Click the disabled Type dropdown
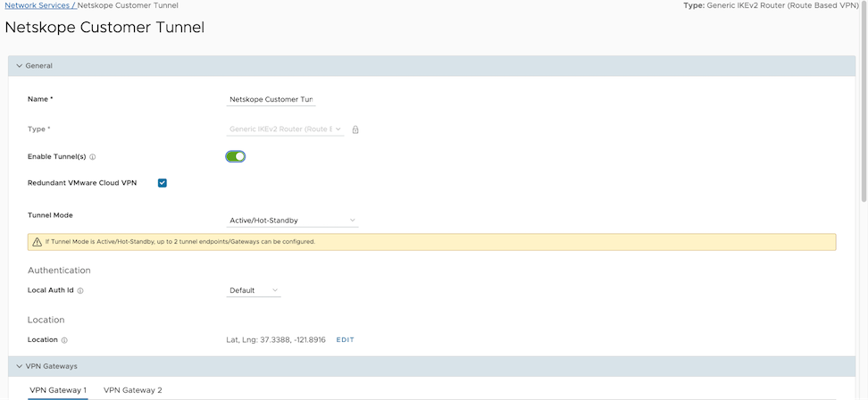The image size is (868, 400). (286, 129)
